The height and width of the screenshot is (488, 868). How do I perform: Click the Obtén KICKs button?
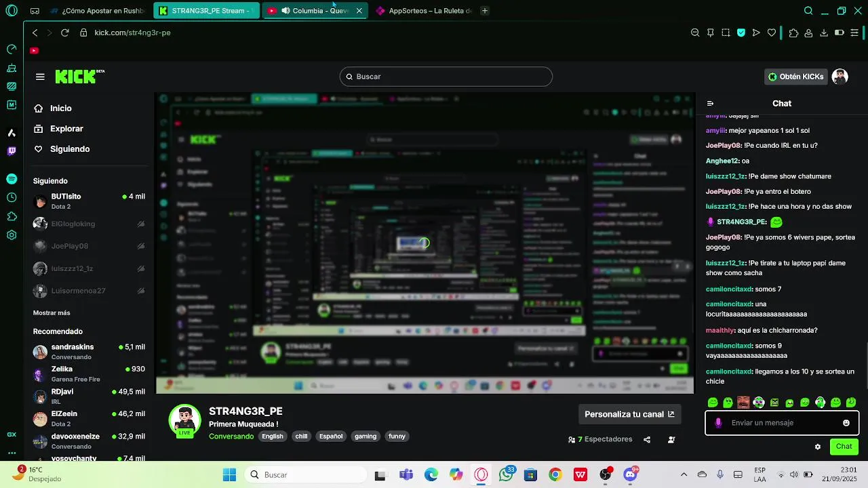795,77
